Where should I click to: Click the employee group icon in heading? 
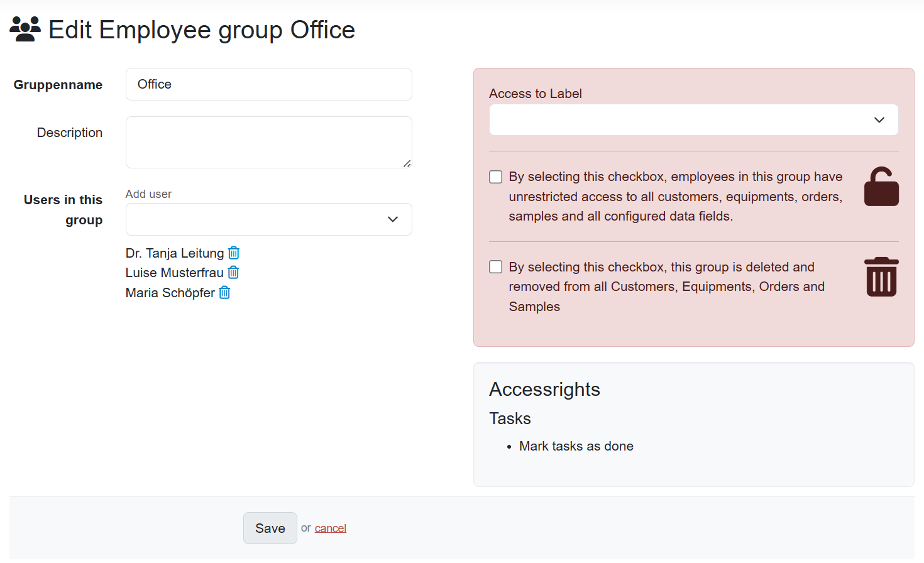pyautogui.click(x=25, y=30)
